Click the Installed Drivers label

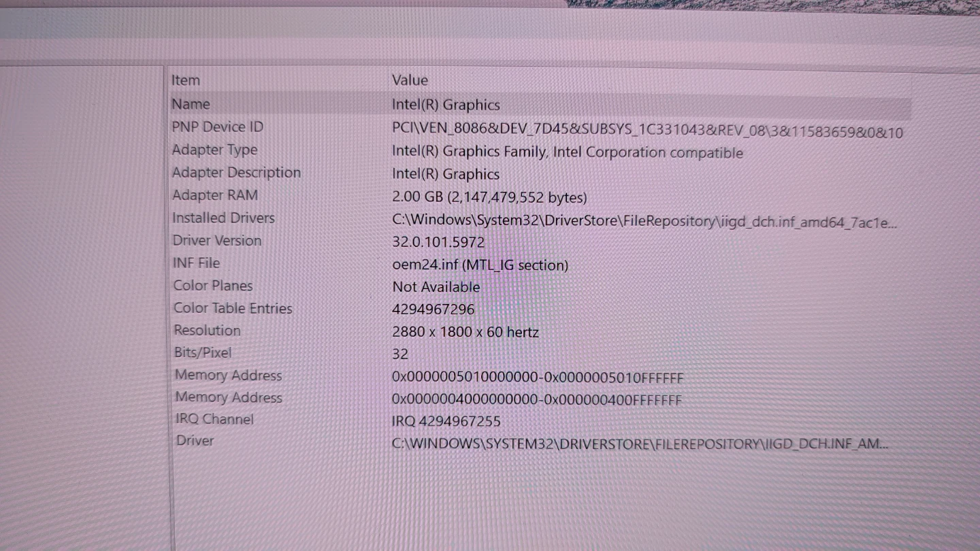click(223, 218)
